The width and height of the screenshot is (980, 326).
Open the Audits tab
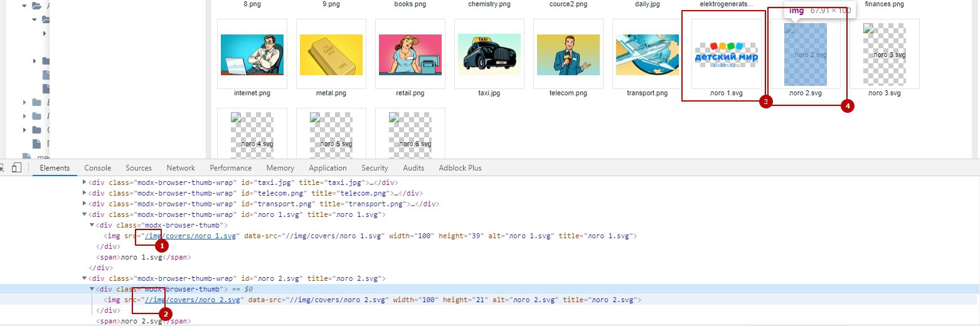click(x=413, y=168)
